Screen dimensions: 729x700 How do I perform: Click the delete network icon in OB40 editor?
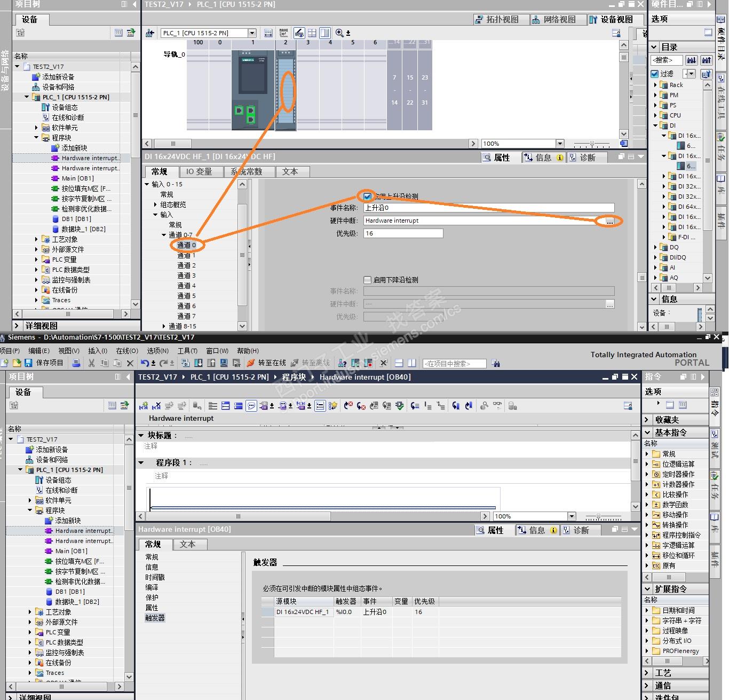click(x=156, y=406)
